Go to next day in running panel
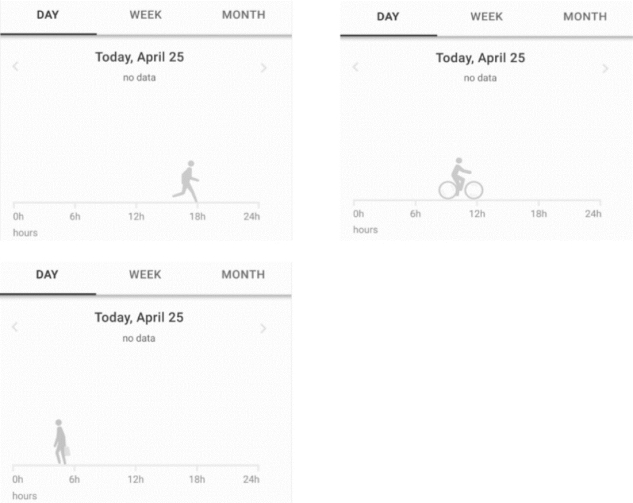 click(x=264, y=67)
